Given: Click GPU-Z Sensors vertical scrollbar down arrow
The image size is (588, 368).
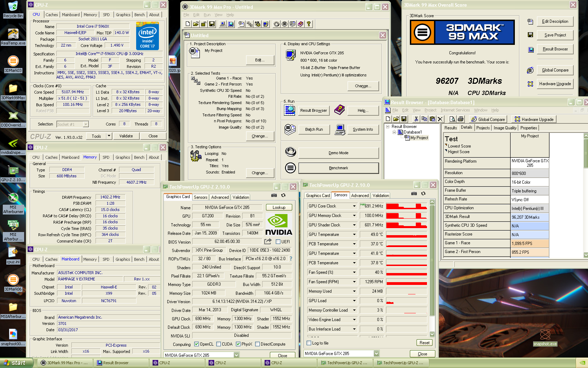Looking at the screenshot, I should pos(432,334).
